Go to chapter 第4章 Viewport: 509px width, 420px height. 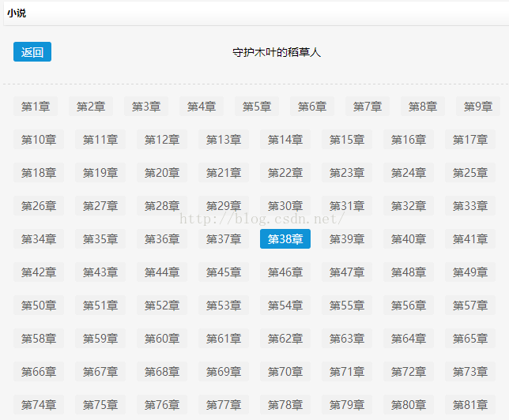coord(202,106)
